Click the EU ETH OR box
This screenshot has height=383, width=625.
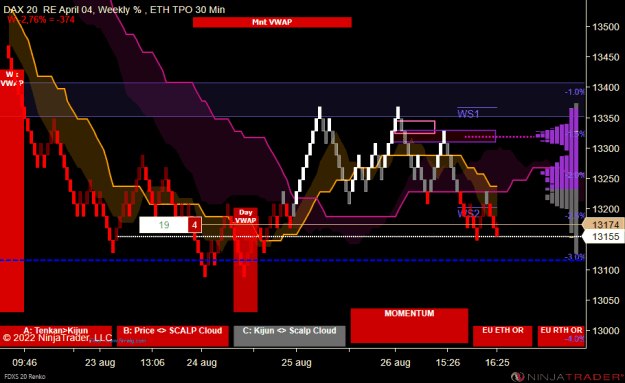(503, 336)
